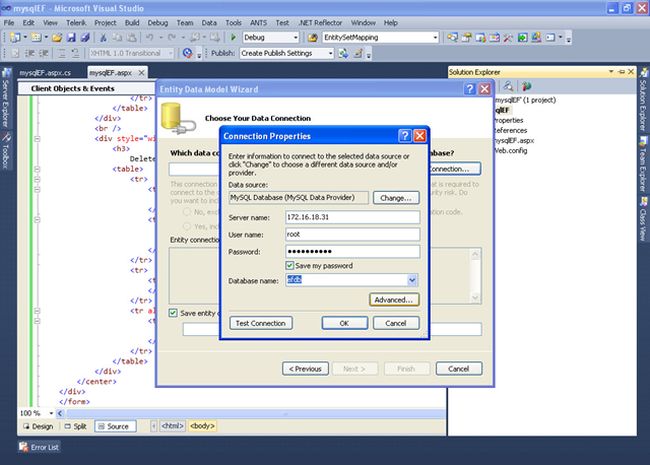Image resolution: width=650 pixels, height=465 pixels.
Task: Click the Server name input field
Action: [352, 217]
